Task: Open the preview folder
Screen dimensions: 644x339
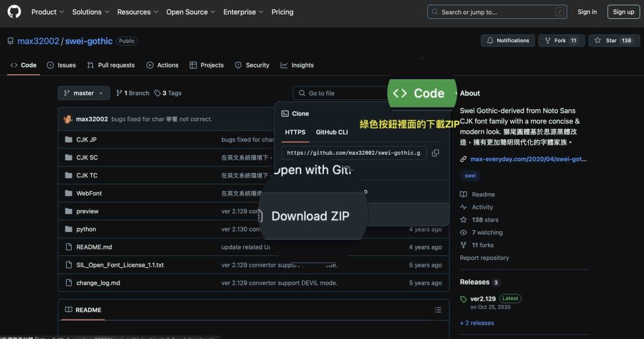Action: coord(87,211)
